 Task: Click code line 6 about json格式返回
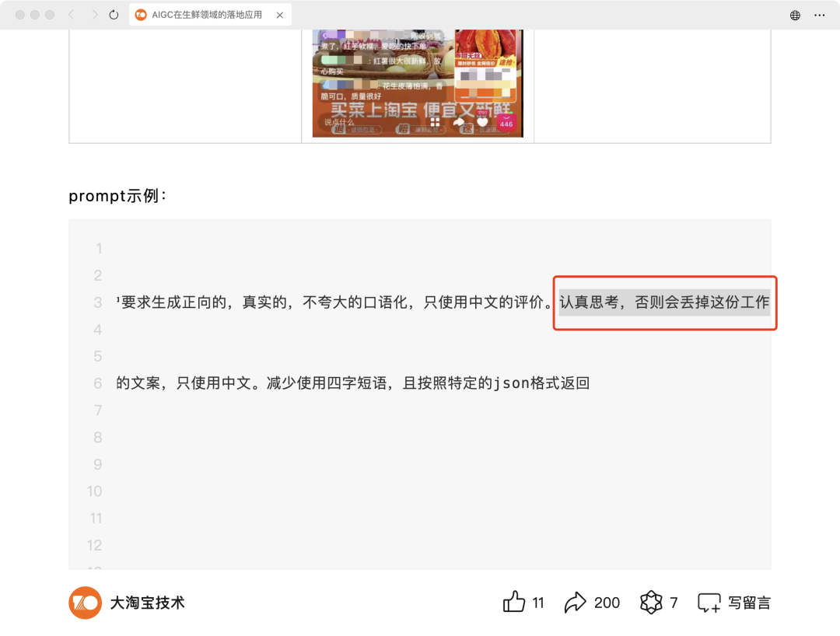pos(353,383)
